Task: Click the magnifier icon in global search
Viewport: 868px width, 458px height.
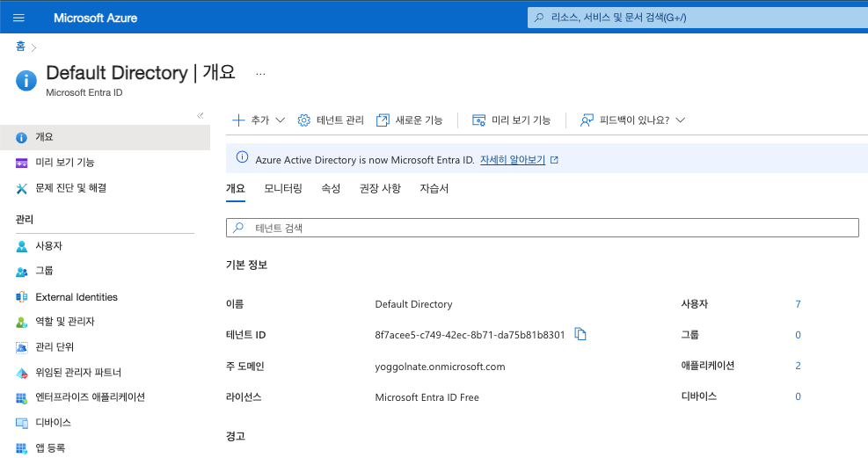Action: 538,18
